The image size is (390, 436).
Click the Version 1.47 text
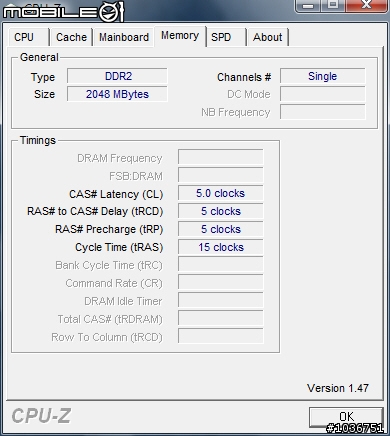point(338,388)
